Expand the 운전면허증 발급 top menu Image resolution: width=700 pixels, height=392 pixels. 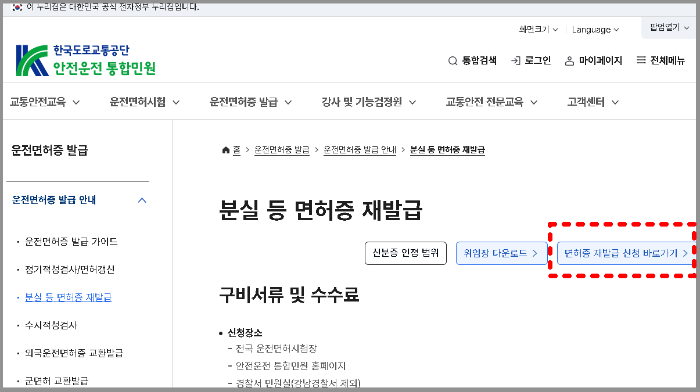250,102
